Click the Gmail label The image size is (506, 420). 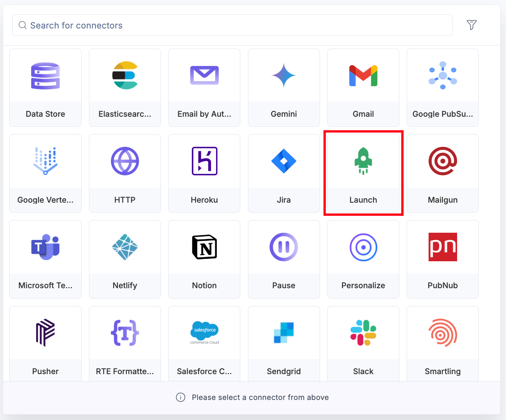pyautogui.click(x=363, y=114)
